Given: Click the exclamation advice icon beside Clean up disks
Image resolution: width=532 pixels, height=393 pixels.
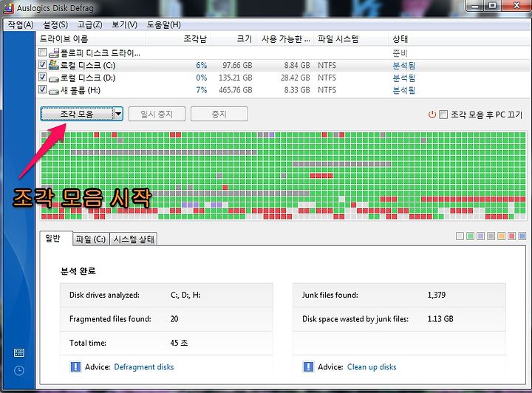Looking at the screenshot, I should click(x=308, y=366).
